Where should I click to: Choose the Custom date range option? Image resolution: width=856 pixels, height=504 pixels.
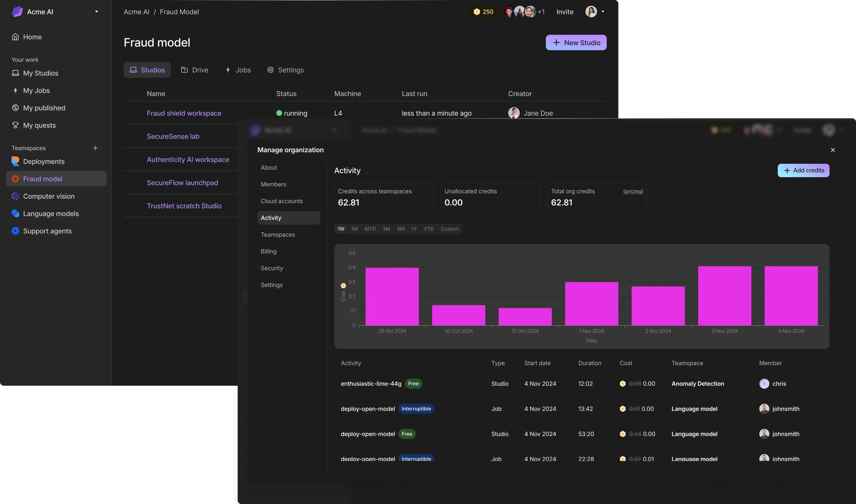click(450, 229)
